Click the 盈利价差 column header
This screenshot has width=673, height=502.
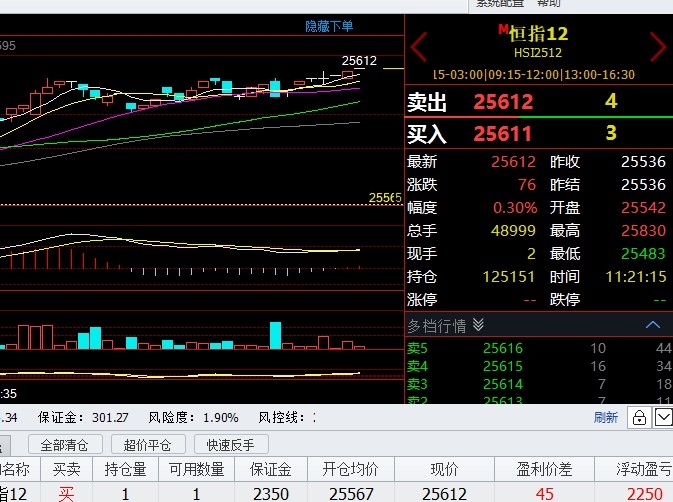(544, 469)
